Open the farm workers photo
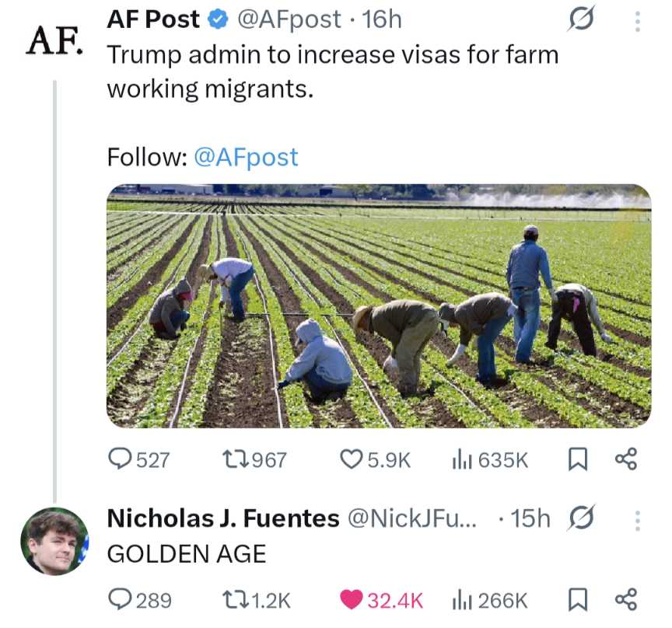This screenshot has height=628, width=672. point(378,306)
